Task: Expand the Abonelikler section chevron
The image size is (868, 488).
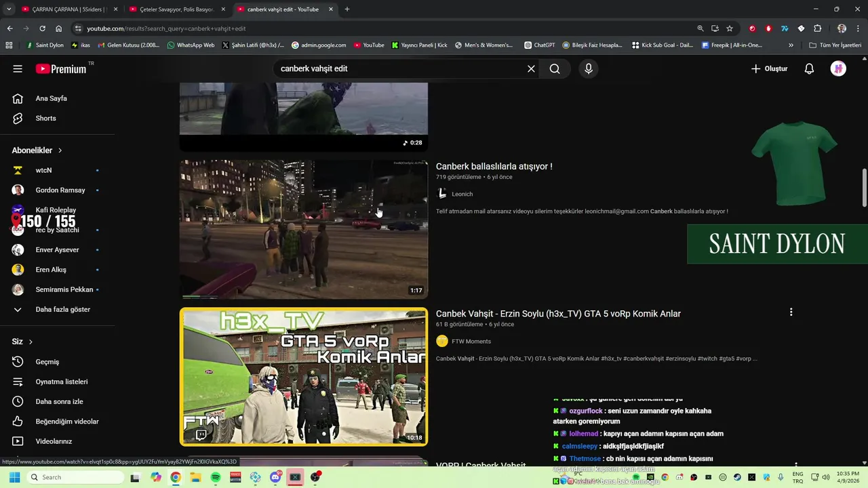Action: (60, 150)
